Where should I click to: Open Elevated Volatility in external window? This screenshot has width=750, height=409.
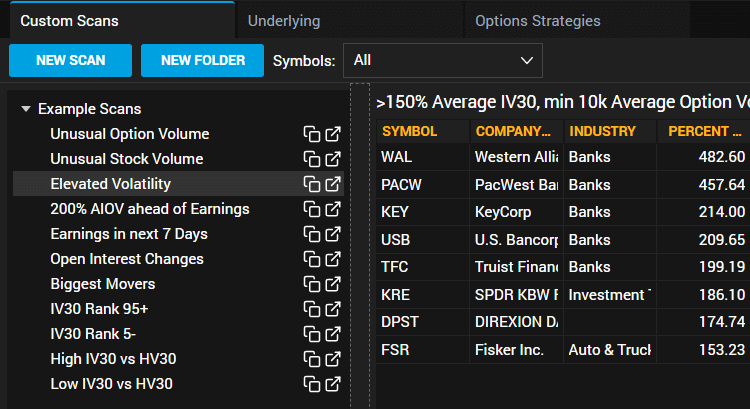[x=333, y=184]
